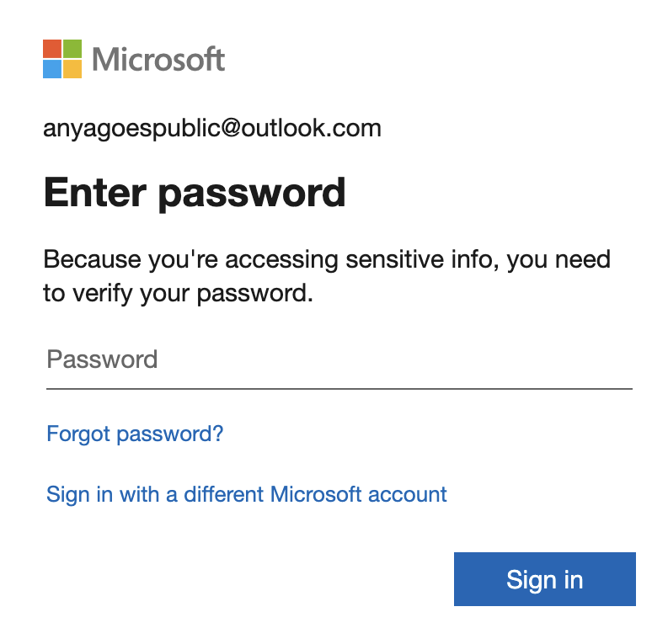
Task: Open the Forgot password? link
Action: pyautogui.click(x=135, y=434)
